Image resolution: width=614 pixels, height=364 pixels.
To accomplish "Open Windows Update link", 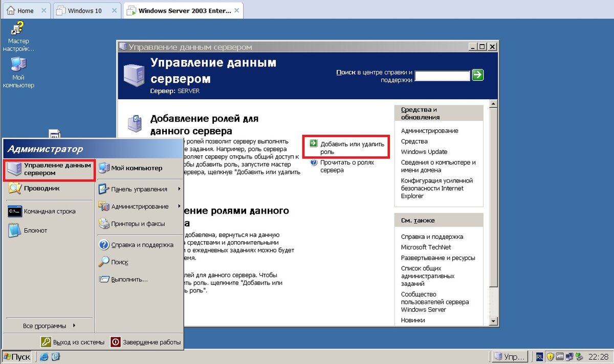I will pos(424,152).
